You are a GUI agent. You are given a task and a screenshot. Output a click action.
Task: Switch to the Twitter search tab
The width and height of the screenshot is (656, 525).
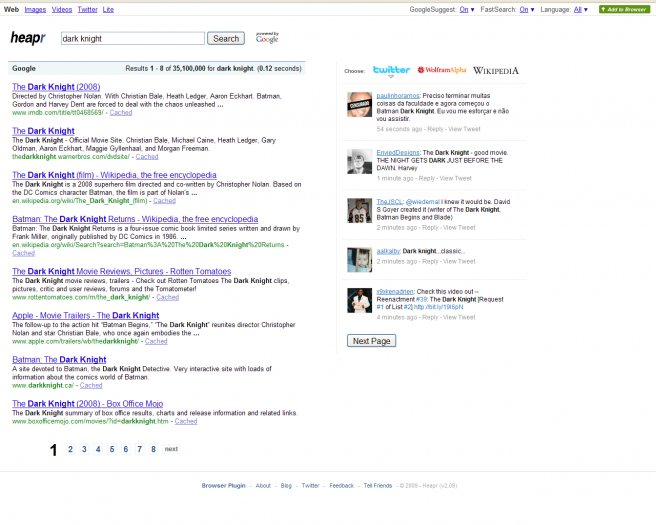tap(87, 9)
